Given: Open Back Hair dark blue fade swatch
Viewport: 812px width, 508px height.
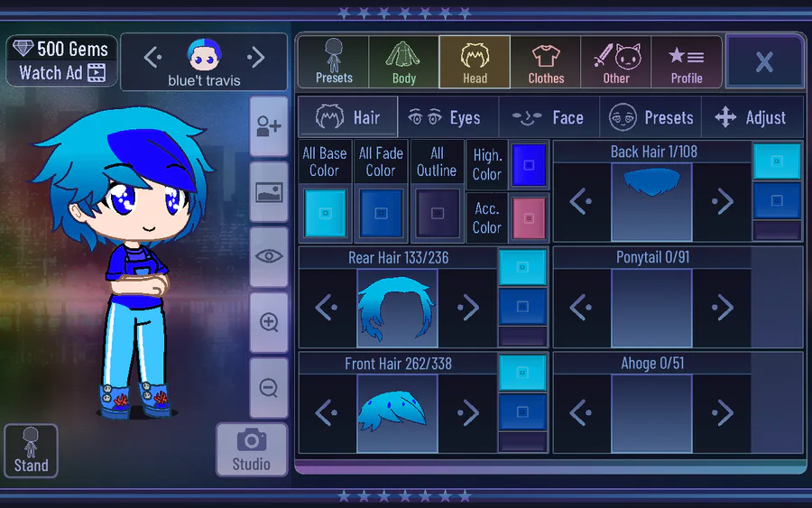Looking at the screenshot, I should click(777, 200).
